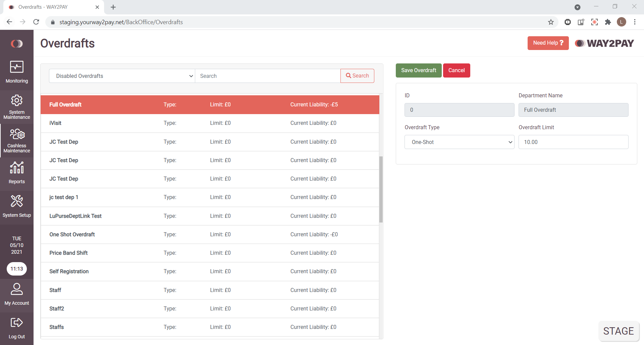Open browser extensions puzzle icon
Image resolution: width=644 pixels, height=345 pixels.
(608, 22)
